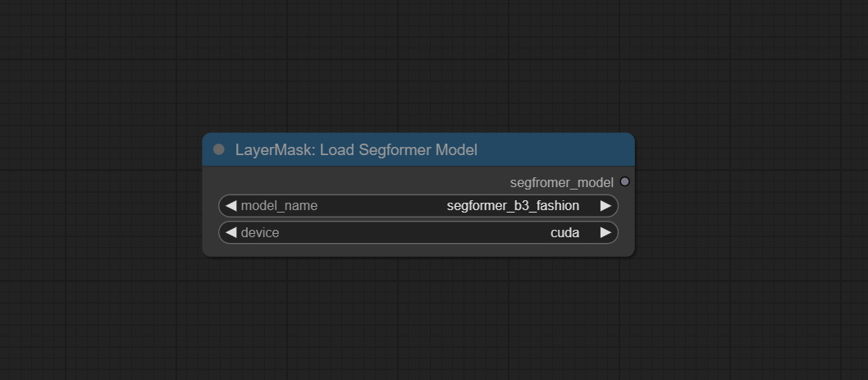Open the segformer_b3_fashion model dropdown value
868x380 pixels.
[513, 206]
